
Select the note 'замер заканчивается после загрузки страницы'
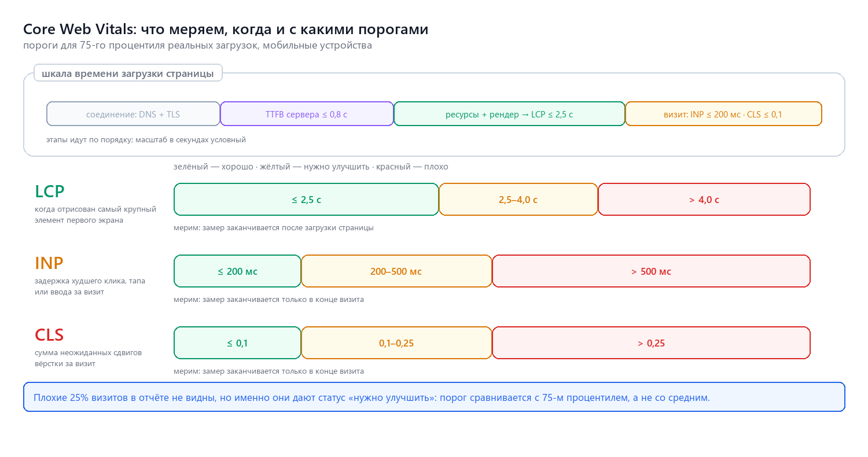coord(274,228)
